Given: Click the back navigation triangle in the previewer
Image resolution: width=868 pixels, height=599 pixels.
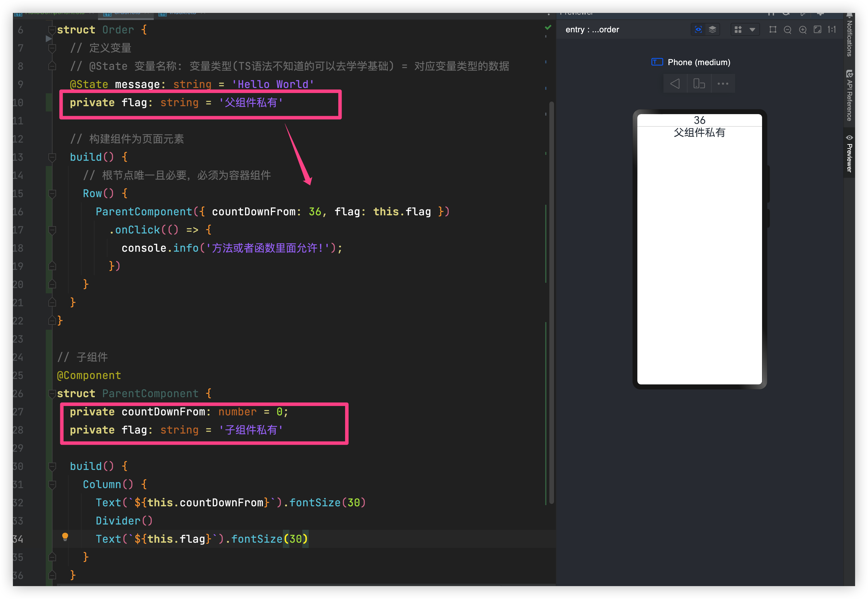Looking at the screenshot, I should [675, 83].
